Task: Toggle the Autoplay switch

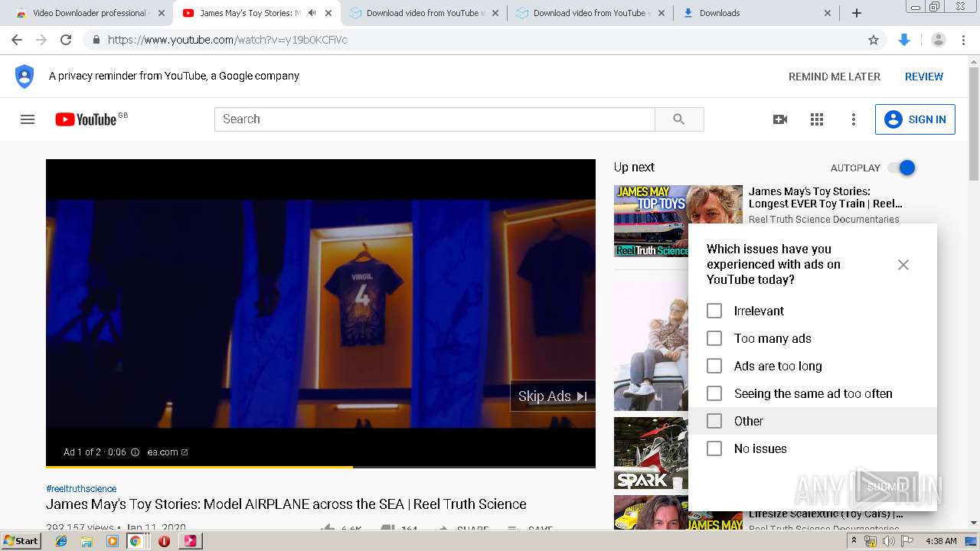Action: point(902,168)
